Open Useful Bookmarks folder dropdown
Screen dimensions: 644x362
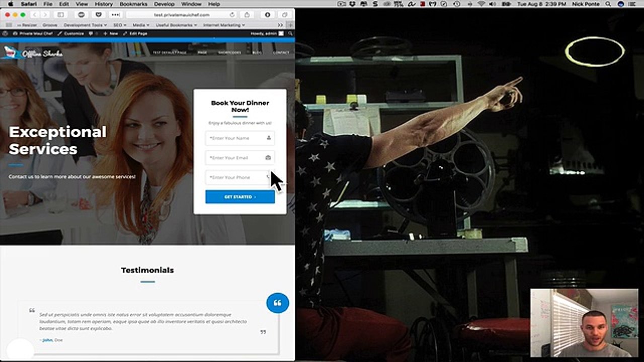coord(176,25)
